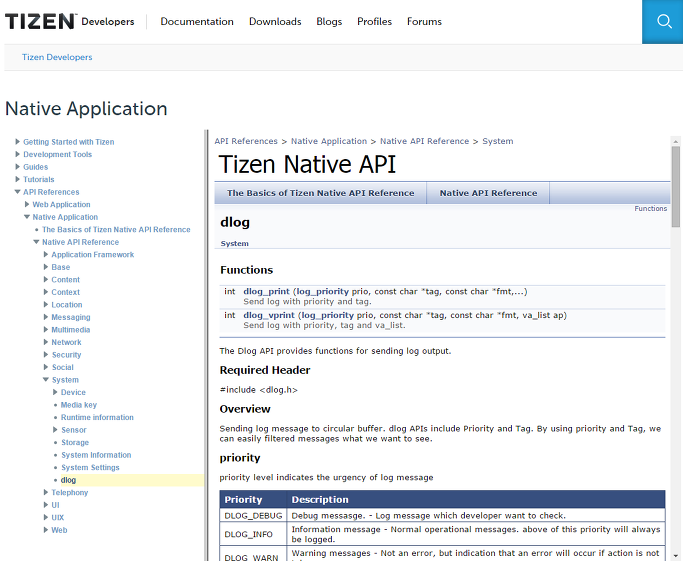Select Media key in the sidebar tree
Viewport: 683px width, 561px height.
(79, 405)
